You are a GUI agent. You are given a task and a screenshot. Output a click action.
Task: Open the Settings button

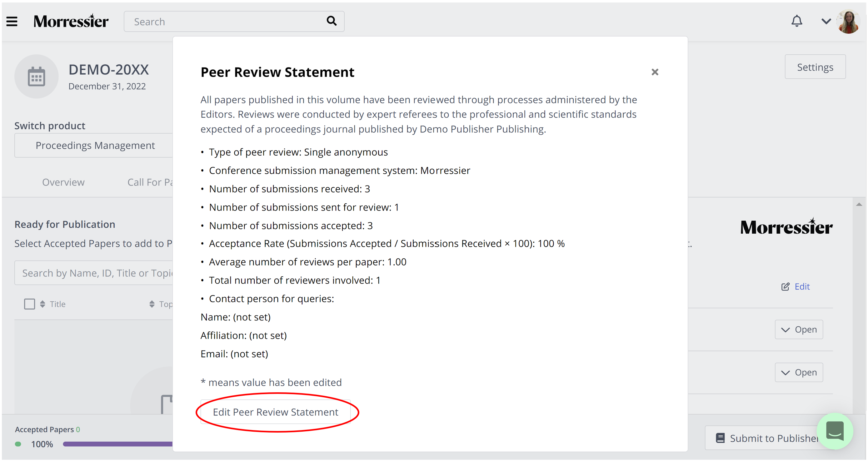(x=815, y=67)
